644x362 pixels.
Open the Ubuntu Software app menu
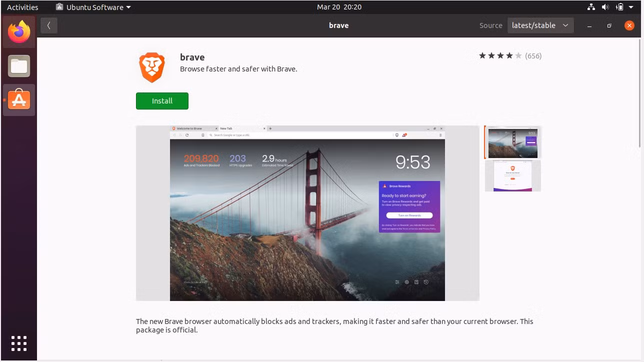tap(93, 7)
